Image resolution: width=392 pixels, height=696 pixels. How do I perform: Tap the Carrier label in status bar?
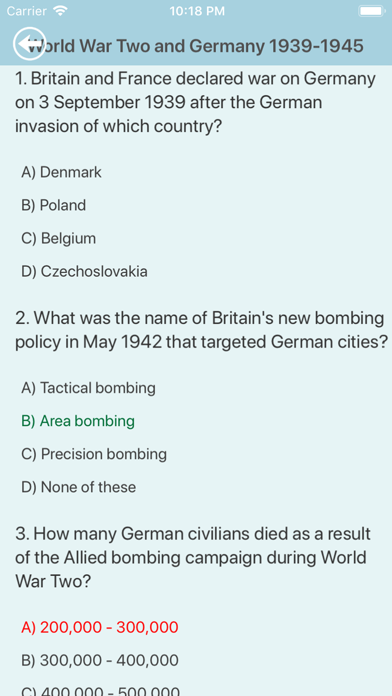point(27,11)
